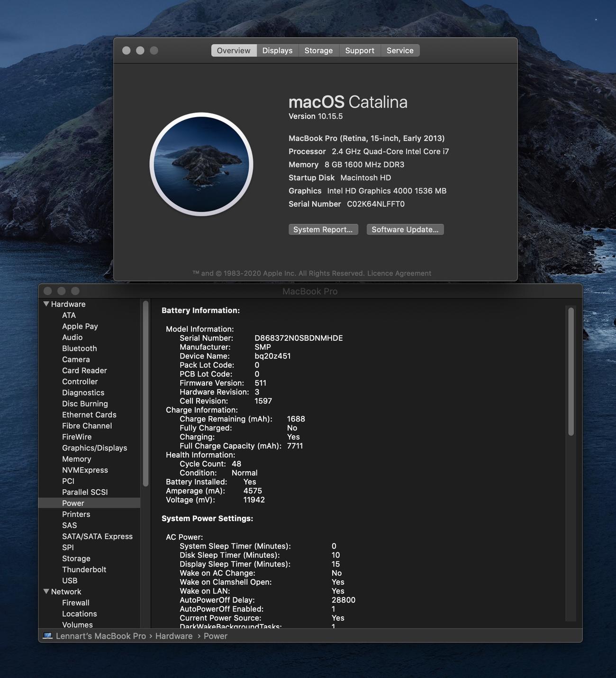Select Parallel SCSI in the sidebar
The image size is (616, 678).
tap(85, 492)
